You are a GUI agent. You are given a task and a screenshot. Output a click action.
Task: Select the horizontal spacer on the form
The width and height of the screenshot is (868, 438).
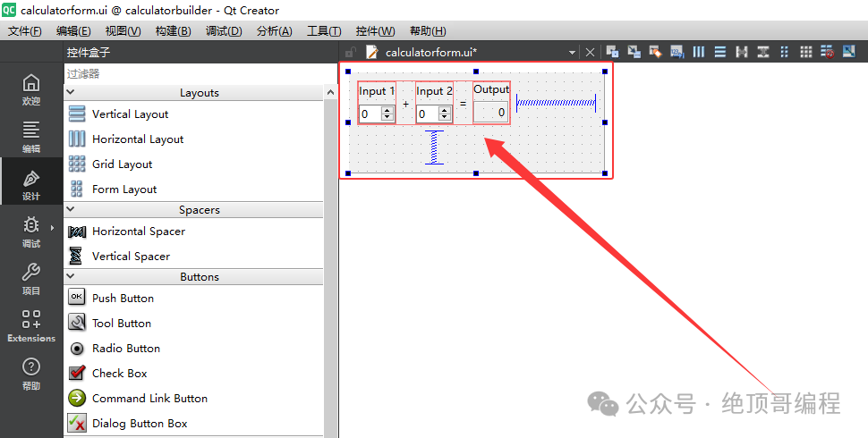pos(556,103)
